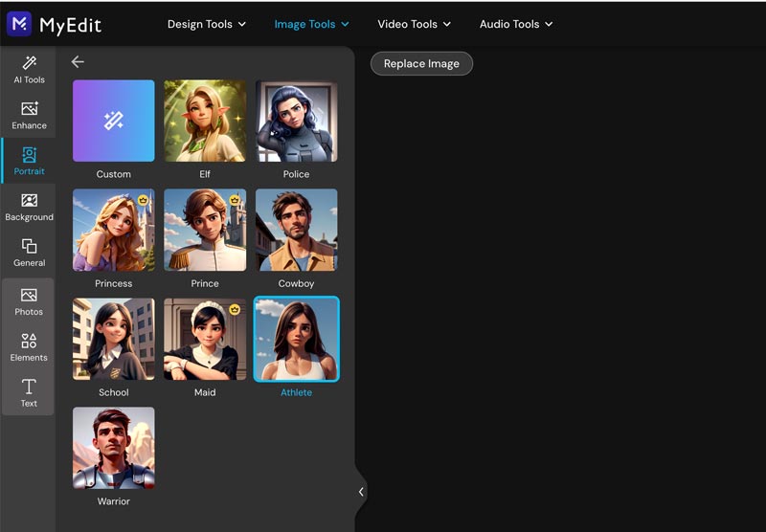The image size is (766, 532).
Task: Click the Prince label text
Action: tap(205, 283)
